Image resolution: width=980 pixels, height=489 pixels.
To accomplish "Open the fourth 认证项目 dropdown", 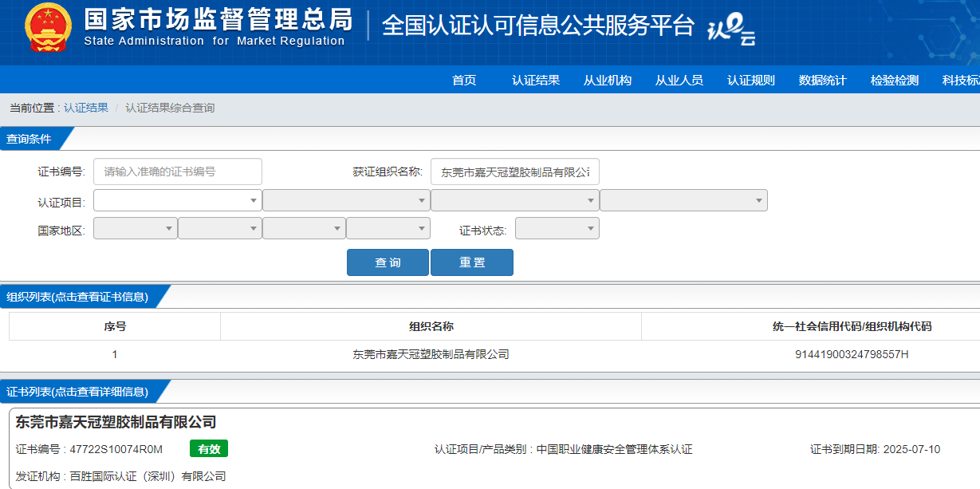I will pyautogui.click(x=683, y=200).
